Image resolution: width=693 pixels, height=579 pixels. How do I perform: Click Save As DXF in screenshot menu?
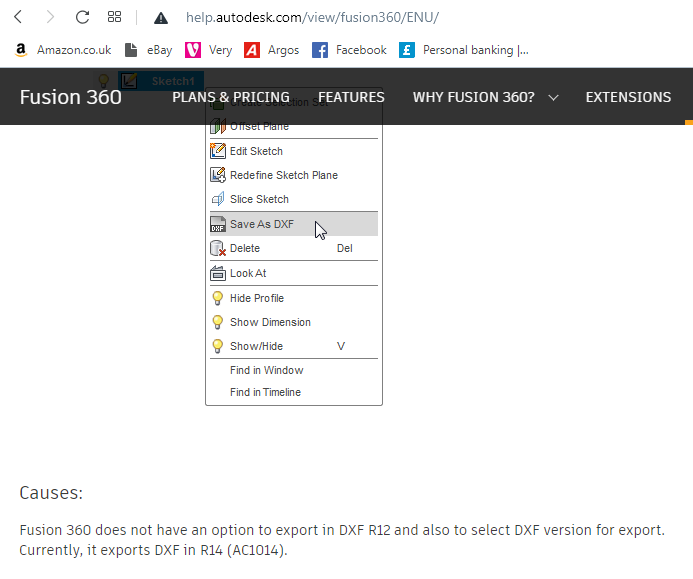click(x=262, y=224)
